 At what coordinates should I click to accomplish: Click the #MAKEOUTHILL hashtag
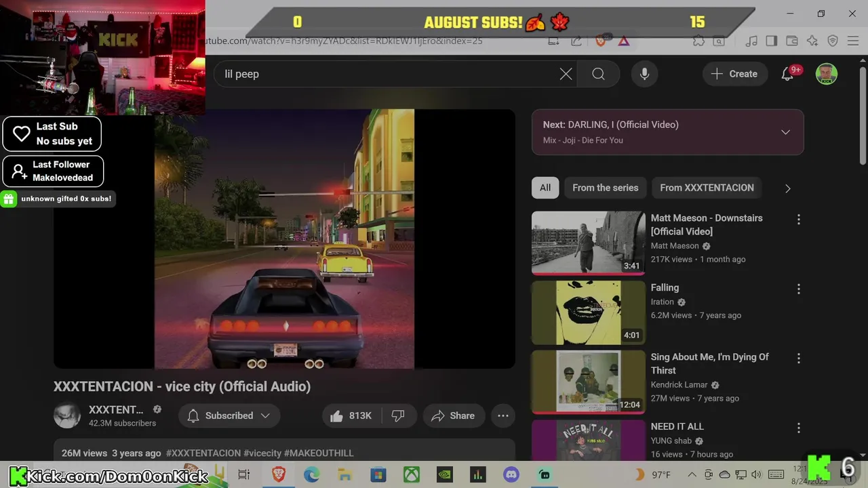(x=319, y=453)
